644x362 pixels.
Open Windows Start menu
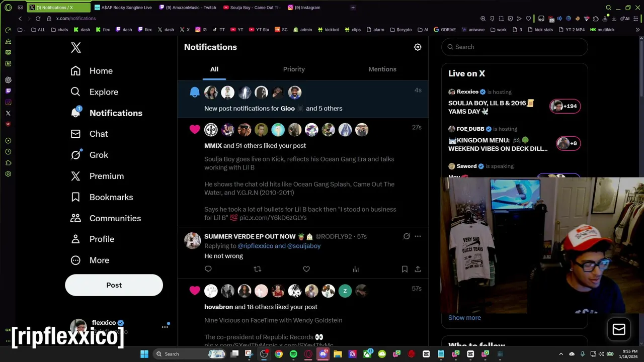pos(144,354)
